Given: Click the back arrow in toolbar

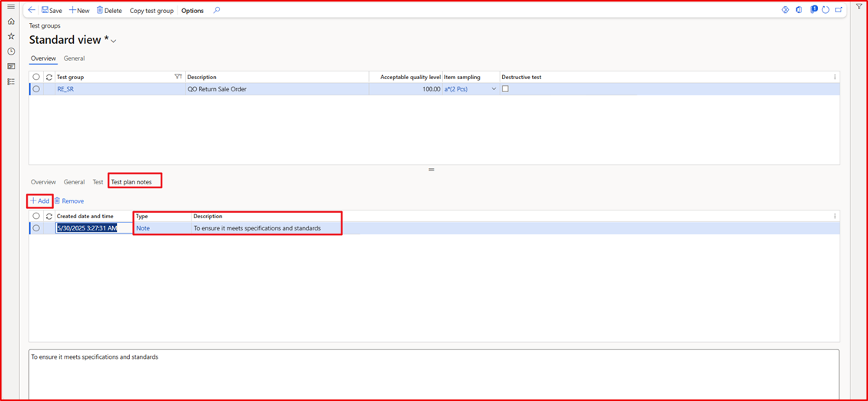Looking at the screenshot, I should point(32,11).
